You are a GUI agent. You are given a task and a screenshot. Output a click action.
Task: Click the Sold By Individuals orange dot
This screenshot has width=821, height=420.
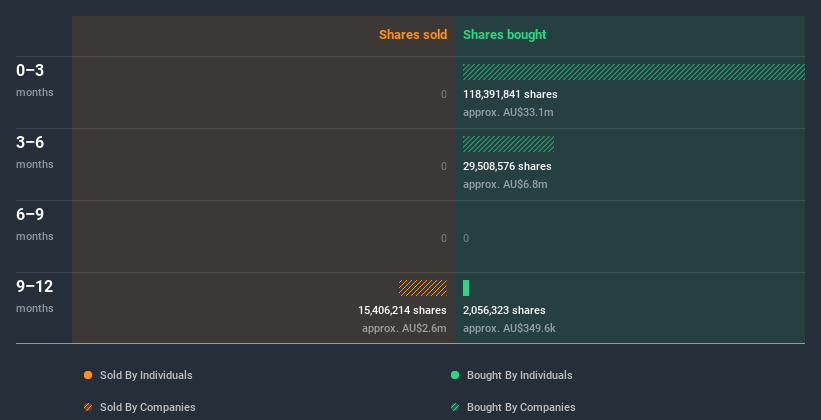click(88, 375)
